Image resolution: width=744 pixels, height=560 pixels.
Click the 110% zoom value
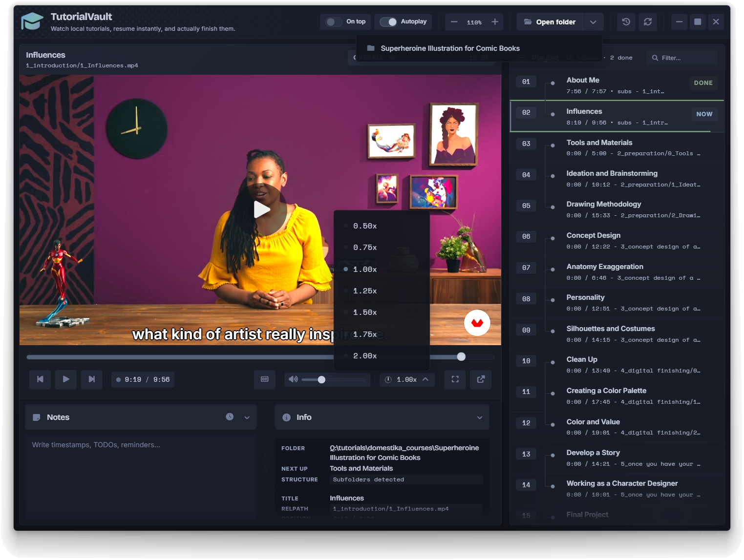474,22
